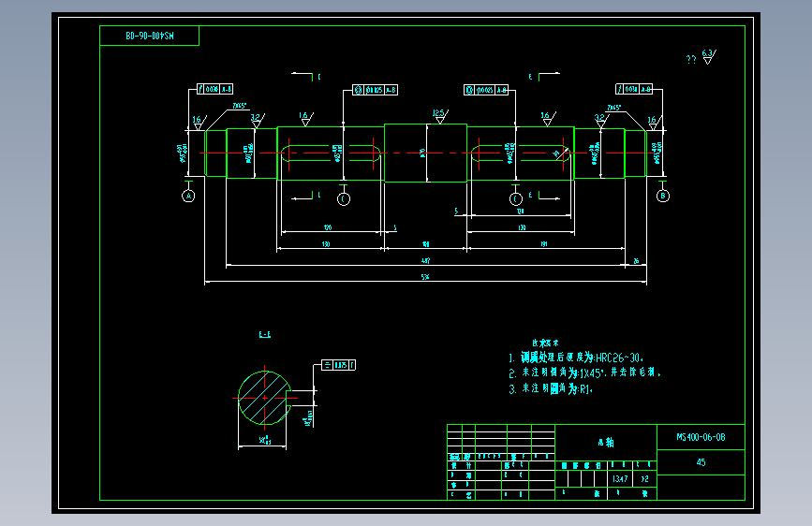Click the overall length dimension 536
Viewport: 812px width, 526px height.
coord(425,277)
